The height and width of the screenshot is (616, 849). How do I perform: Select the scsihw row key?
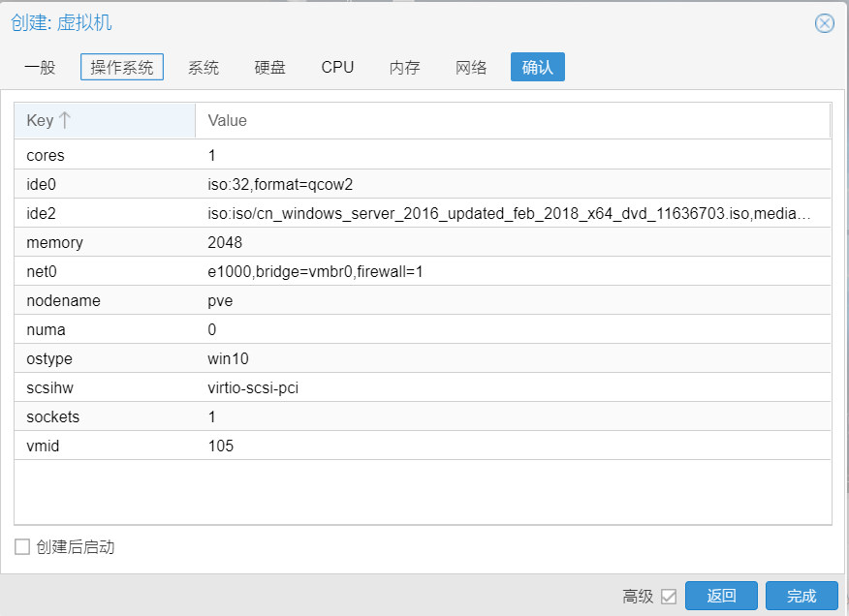[49, 388]
